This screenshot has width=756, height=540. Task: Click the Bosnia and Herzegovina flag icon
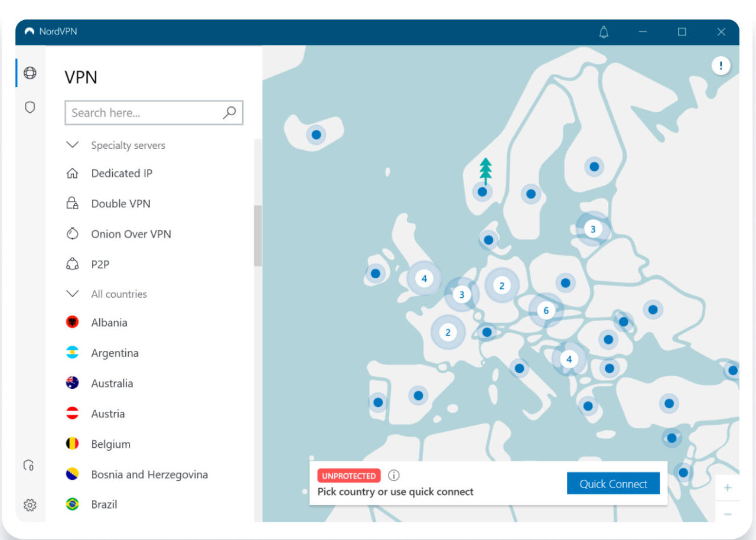pyautogui.click(x=72, y=474)
